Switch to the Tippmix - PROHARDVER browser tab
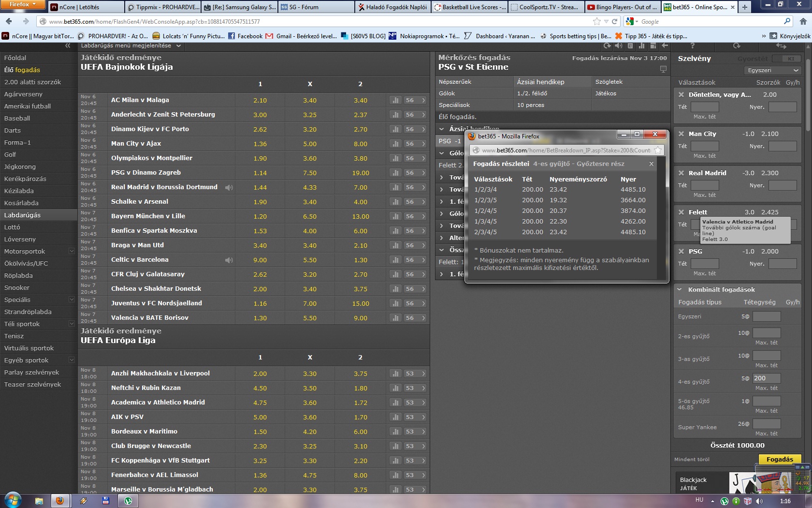Screen dimensions: 812x508 point(163,7)
